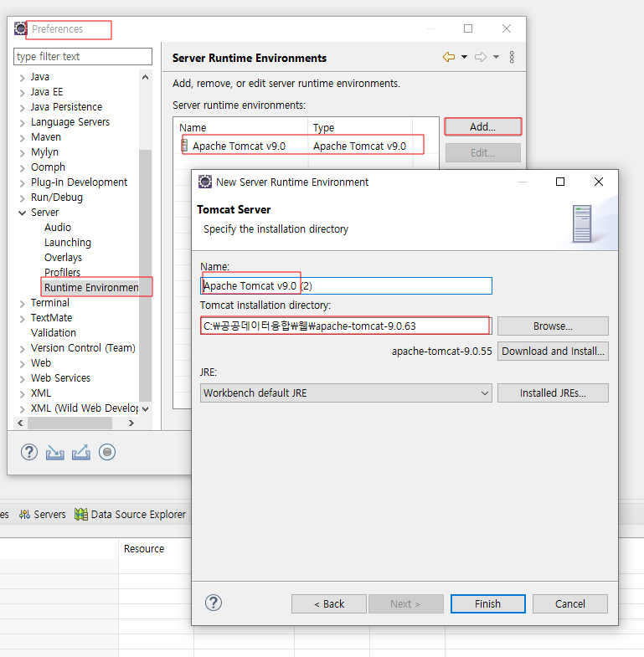Open the Servers tab

click(43, 514)
